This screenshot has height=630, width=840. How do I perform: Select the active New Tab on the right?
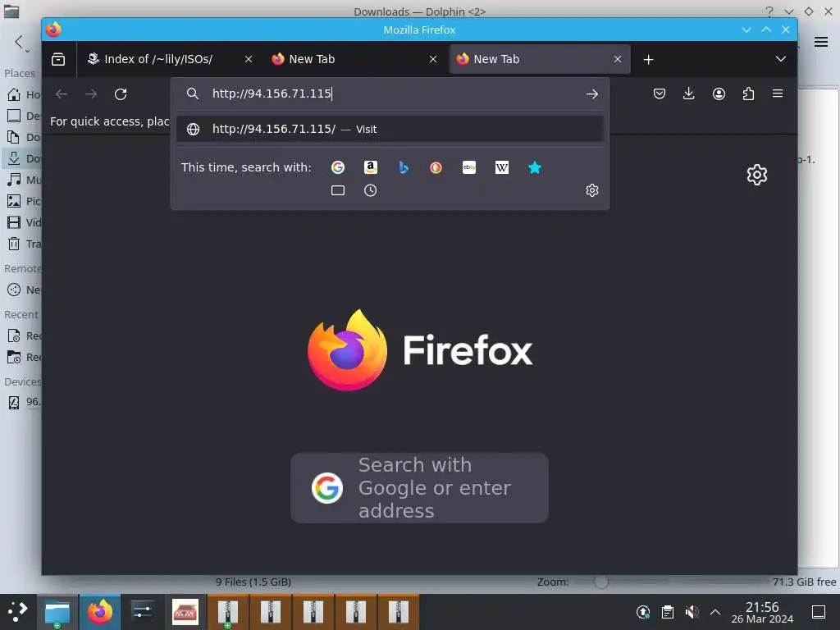tap(540, 59)
